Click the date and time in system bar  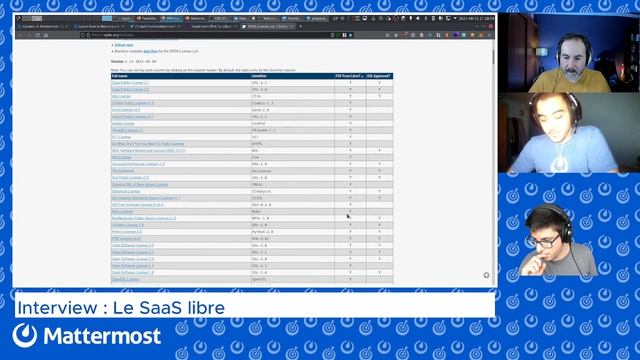click(476, 19)
